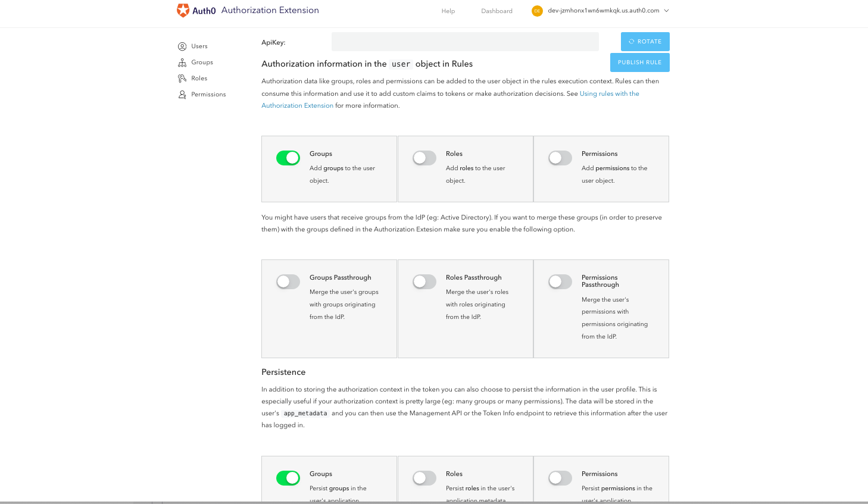The width and height of the screenshot is (868, 504).
Task: Enable the Roles toggle in Rules section
Action: 424,157
